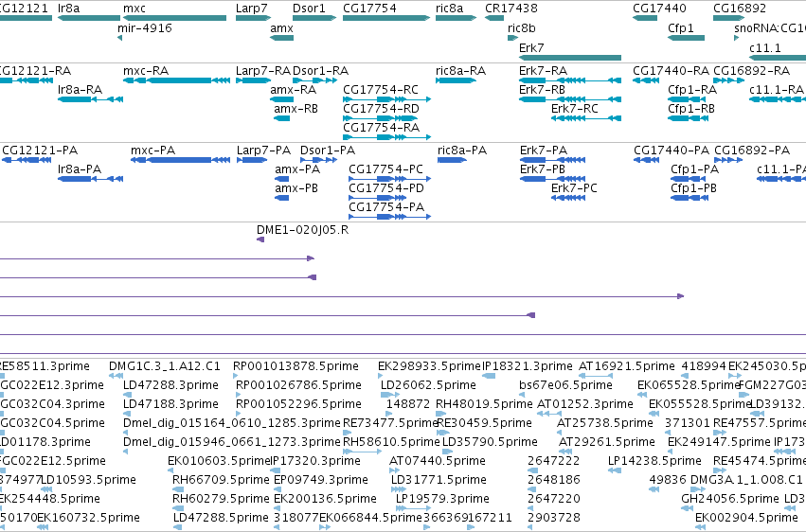This screenshot has height=532, width=806.
Task: Click the teal gene bar under CG17754
Action: coord(386,18)
